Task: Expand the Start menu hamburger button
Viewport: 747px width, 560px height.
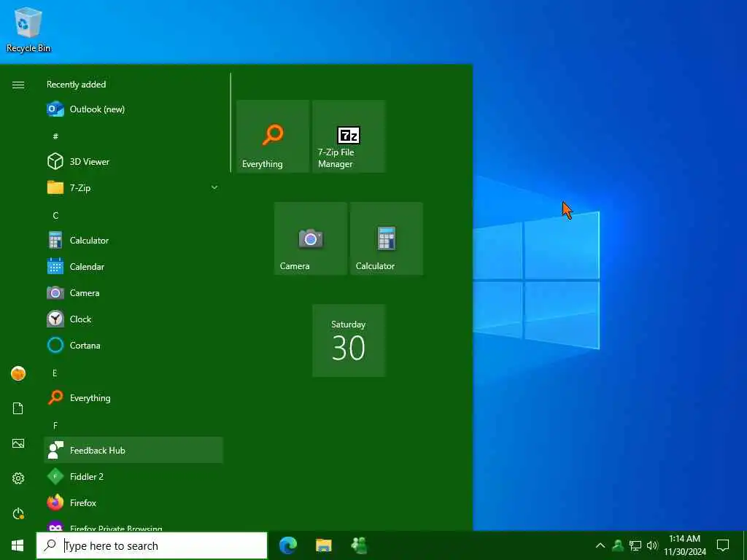Action: (18, 85)
